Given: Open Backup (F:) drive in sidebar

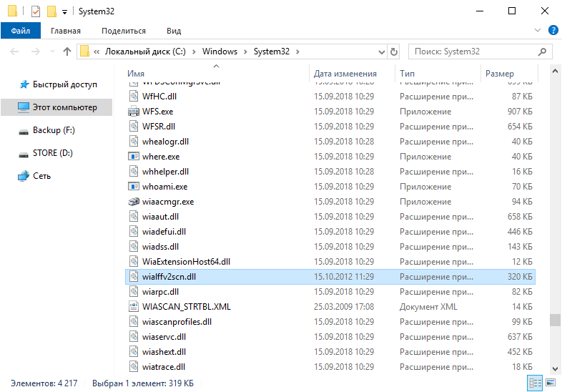Looking at the screenshot, I should coord(54,130).
